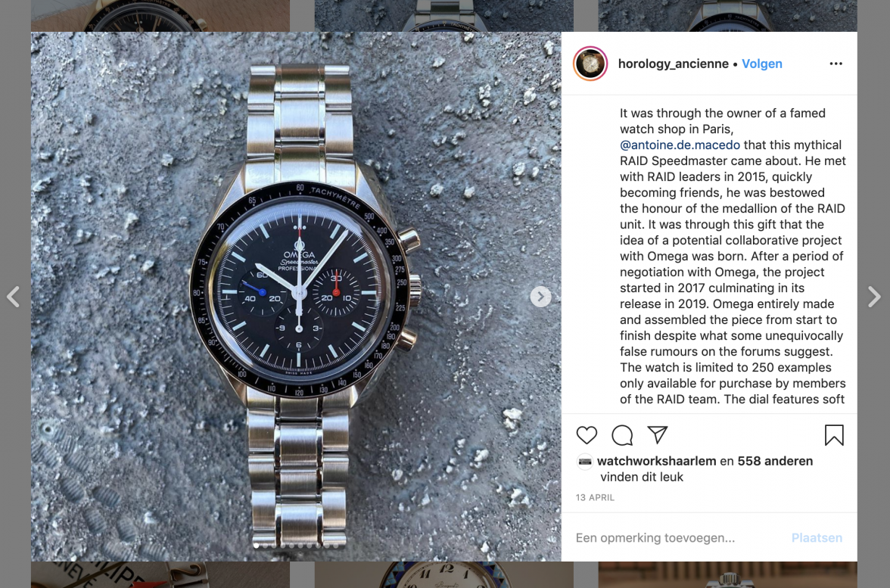890x588 pixels.
Task: Open comments via speech bubble icon
Action: click(622, 435)
